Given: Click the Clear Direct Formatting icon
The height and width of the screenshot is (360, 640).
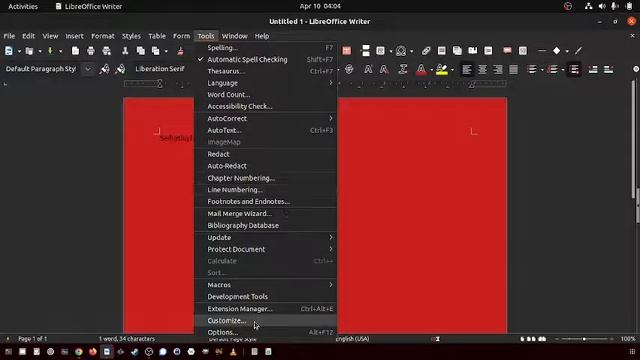Looking at the screenshot, I should (x=403, y=69).
